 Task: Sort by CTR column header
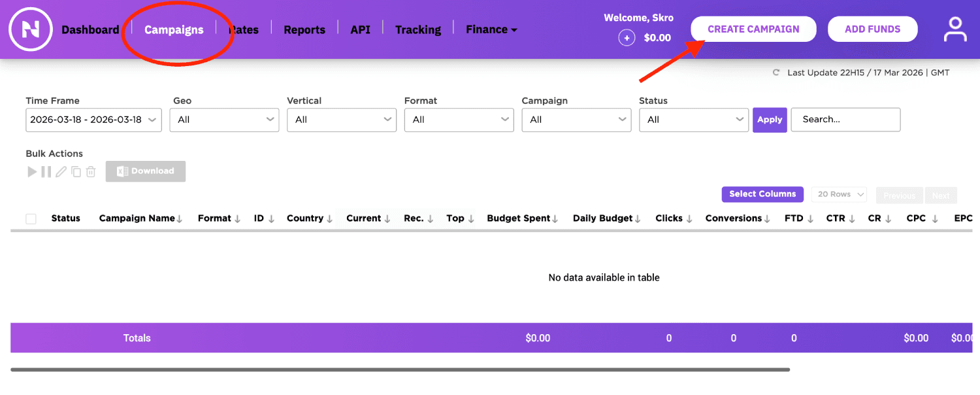pyautogui.click(x=841, y=218)
